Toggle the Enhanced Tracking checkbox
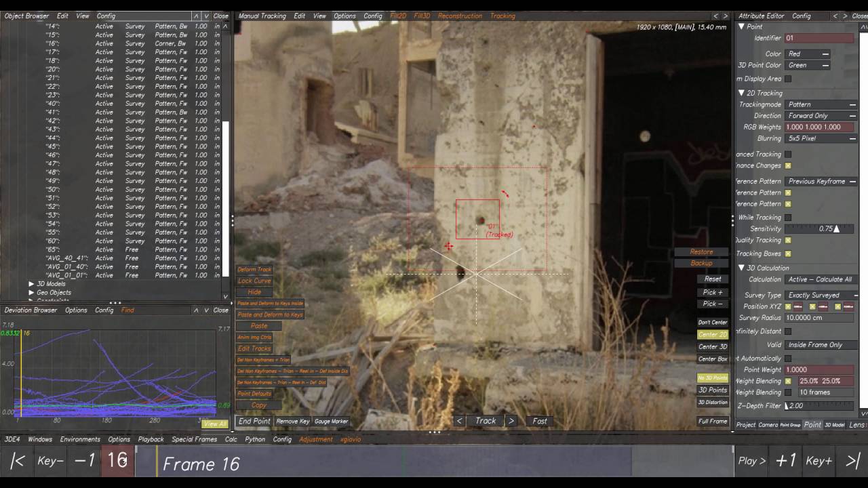This screenshot has height=488, width=868. point(788,155)
